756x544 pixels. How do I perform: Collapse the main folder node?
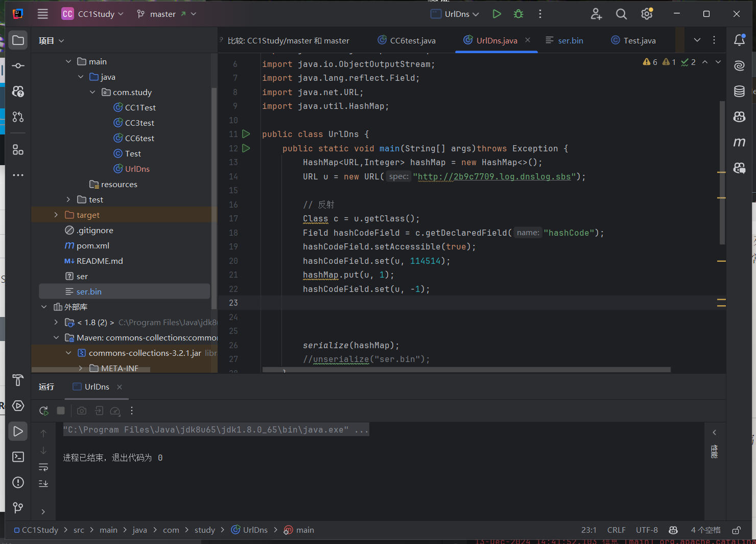[68, 61]
